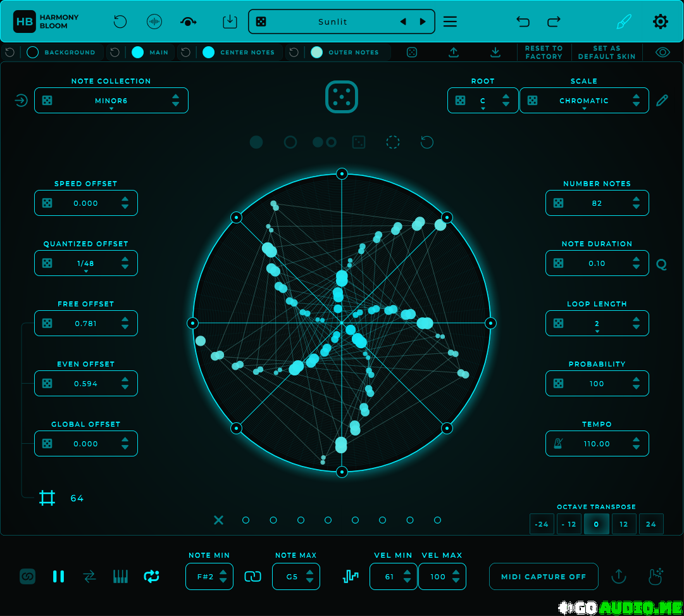Click the MIDI Capture Off button
The height and width of the screenshot is (616, 684).
coord(544,577)
